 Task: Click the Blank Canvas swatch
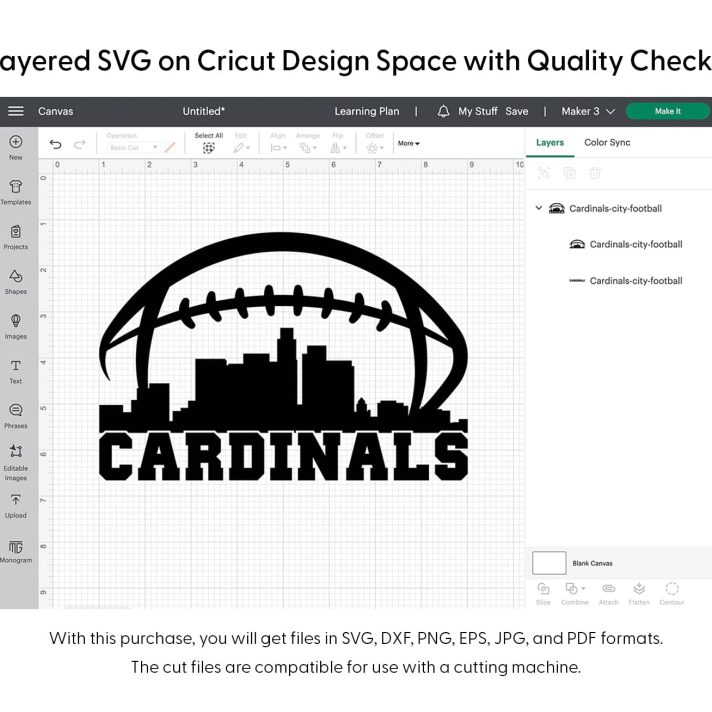[549, 563]
